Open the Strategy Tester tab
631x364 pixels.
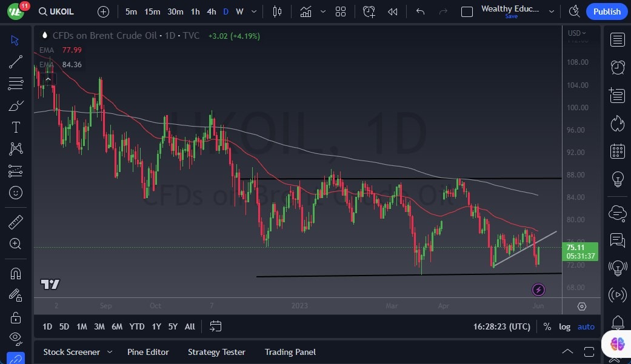tap(216, 352)
